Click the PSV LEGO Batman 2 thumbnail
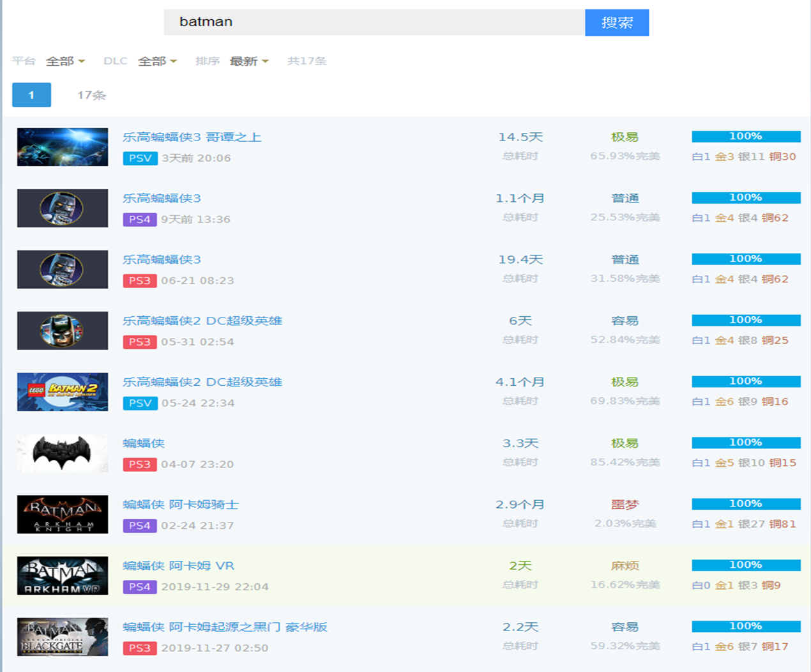The height and width of the screenshot is (672, 811). [x=63, y=392]
